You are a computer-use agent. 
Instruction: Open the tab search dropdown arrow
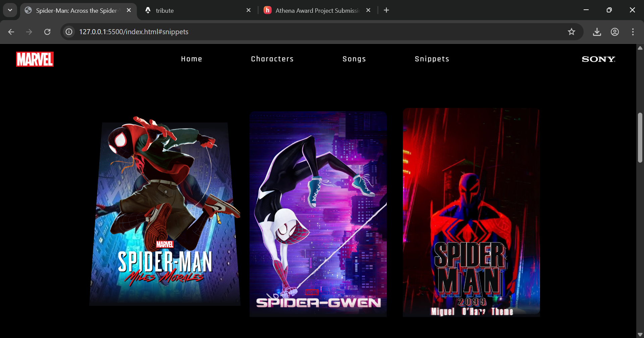tap(10, 10)
